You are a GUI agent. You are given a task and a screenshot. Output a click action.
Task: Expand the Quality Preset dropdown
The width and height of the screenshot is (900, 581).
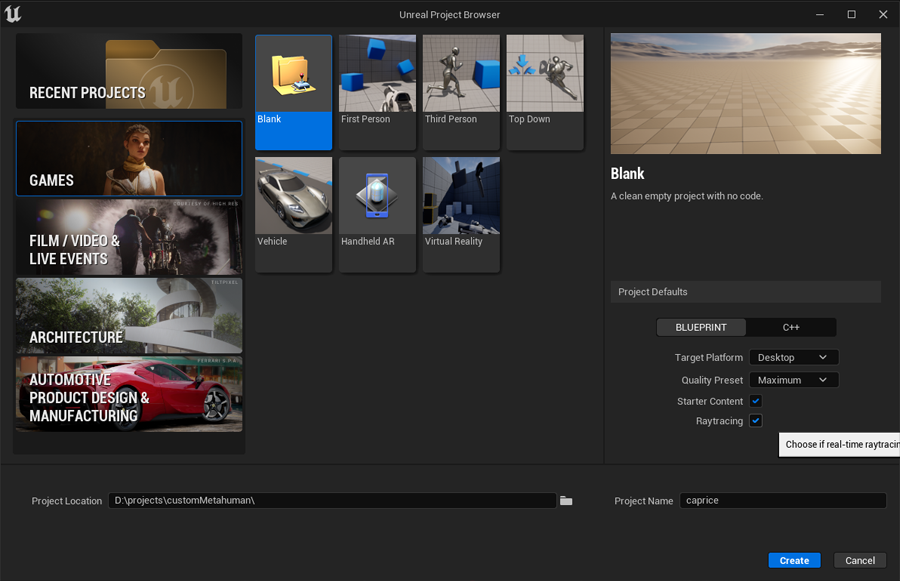tap(793, 380)
